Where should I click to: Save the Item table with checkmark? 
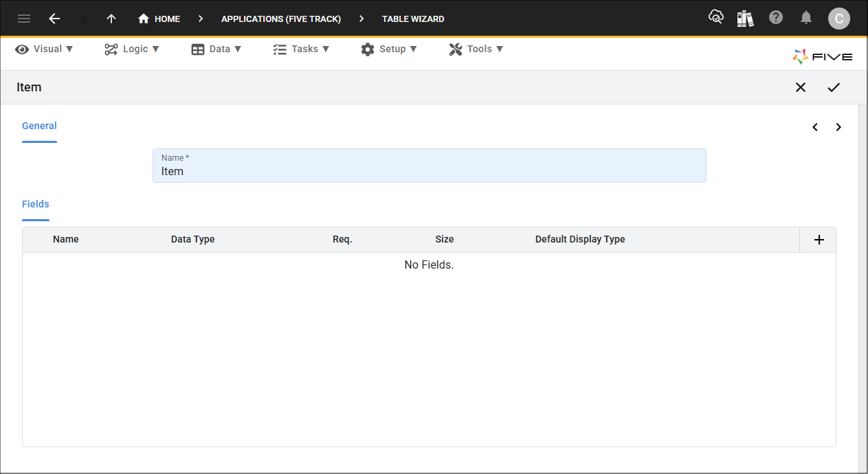pyautogui.click(x=834, y=87)
